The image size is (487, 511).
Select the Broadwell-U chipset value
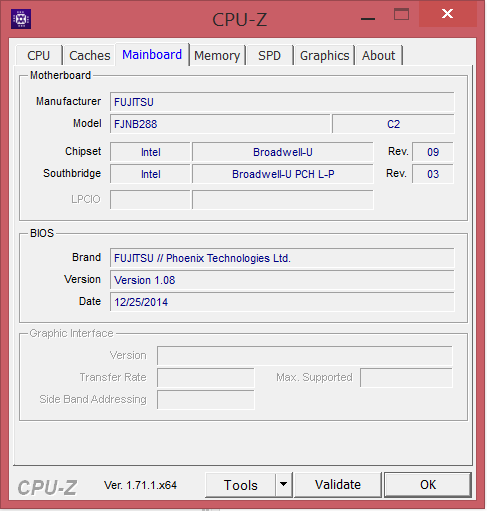point(283,152)
